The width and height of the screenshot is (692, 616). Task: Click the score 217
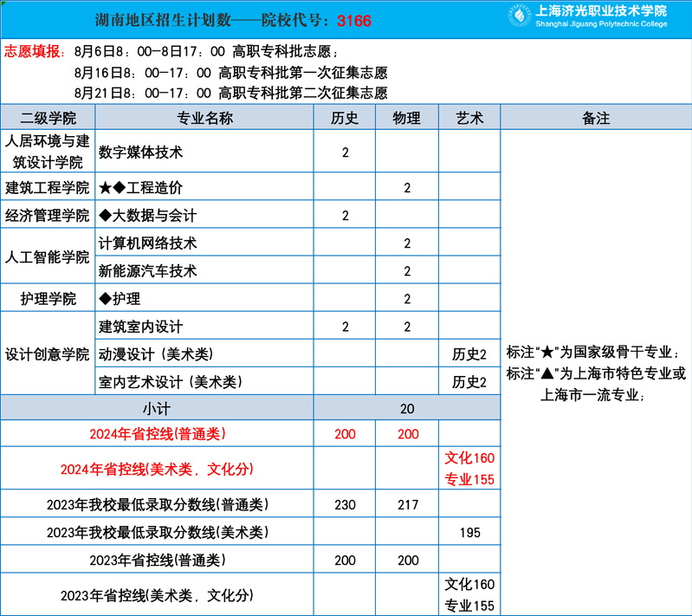(407, 505)
